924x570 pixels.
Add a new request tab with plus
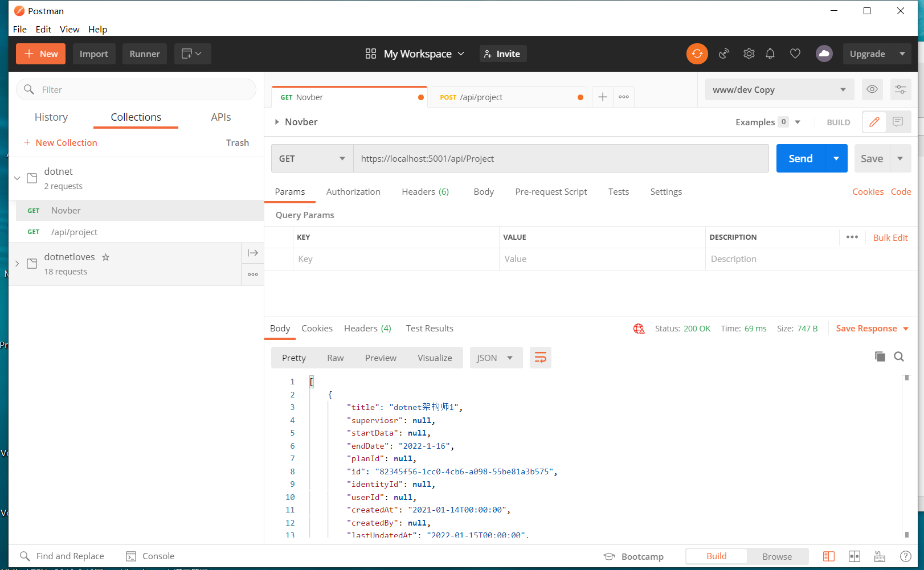tap(603, 97)
